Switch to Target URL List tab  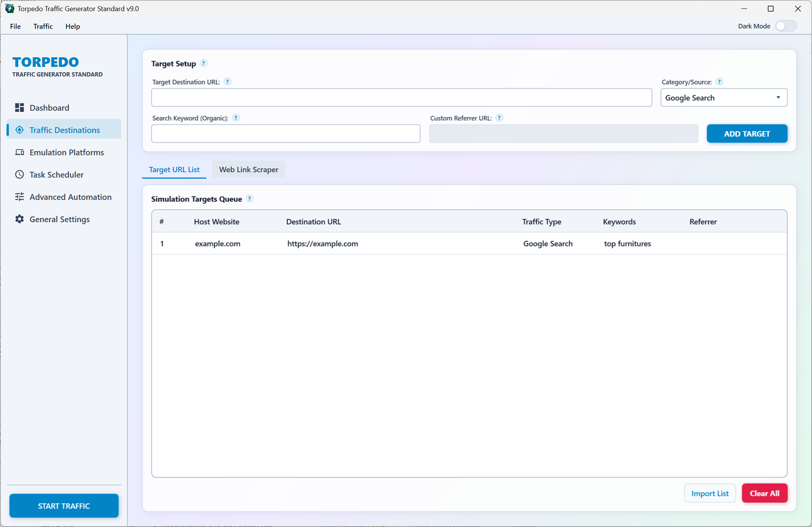(x=174, y=170)
